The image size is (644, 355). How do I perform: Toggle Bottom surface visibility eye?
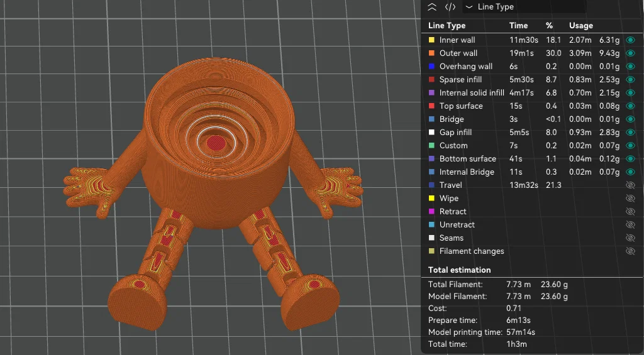coord(630,158)
